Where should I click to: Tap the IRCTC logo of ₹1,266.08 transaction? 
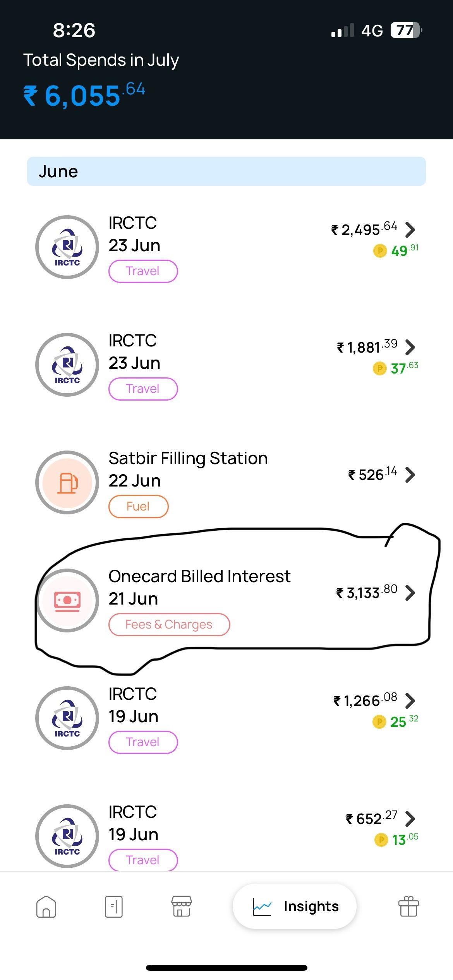click(67, 718)
